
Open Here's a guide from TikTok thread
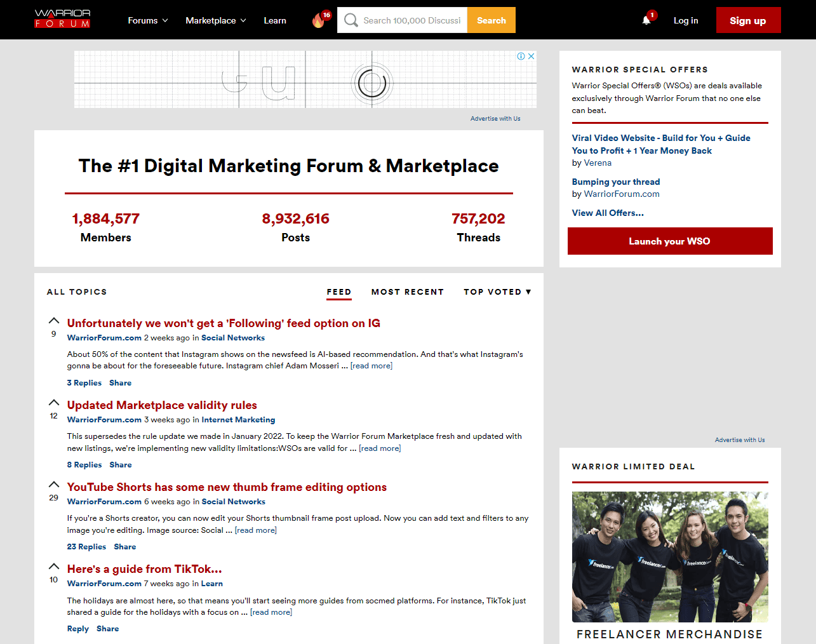144,569
